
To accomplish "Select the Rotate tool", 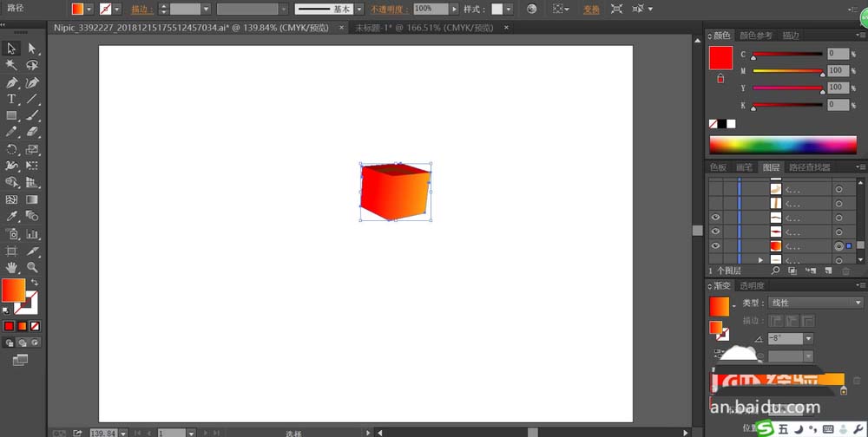I will click(x=11, y=149).
